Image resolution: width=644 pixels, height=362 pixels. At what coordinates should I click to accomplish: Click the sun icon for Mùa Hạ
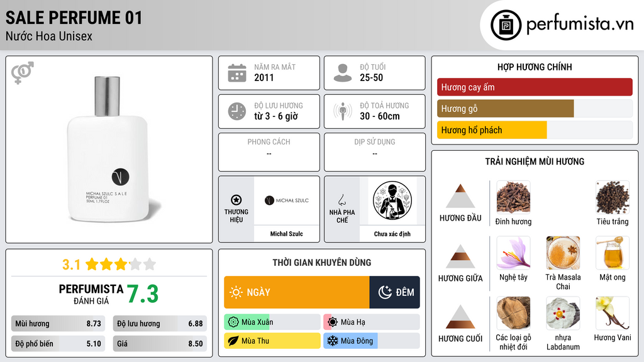[333, 322]
